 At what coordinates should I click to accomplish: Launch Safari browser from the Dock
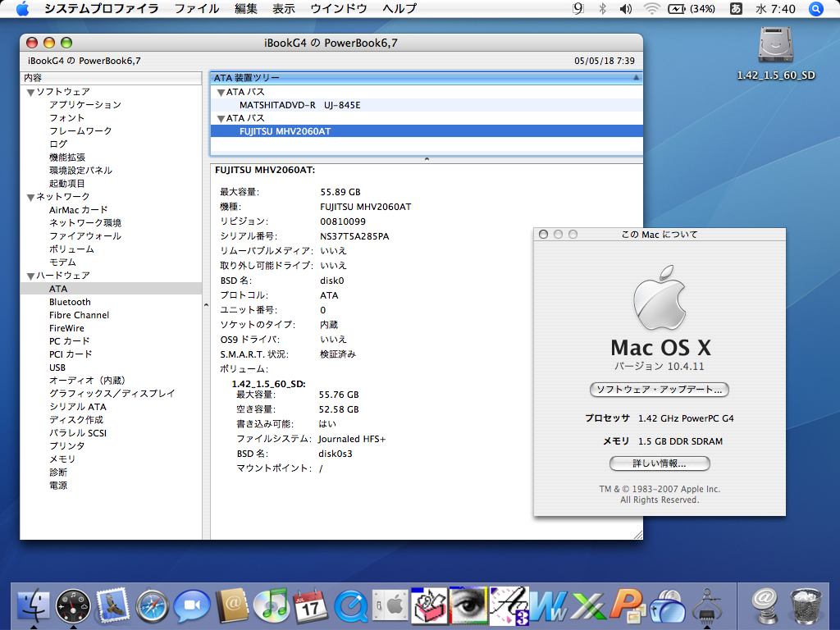[x=152, y=605]
